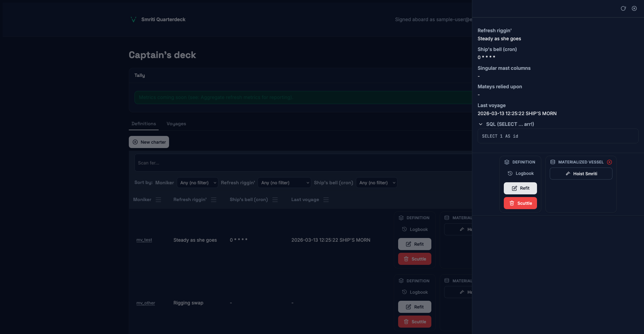Image resolution: width=644 pixels, height=334 pixels.
Task: Open column menu icon for Moniker
Action: (158, 200)
